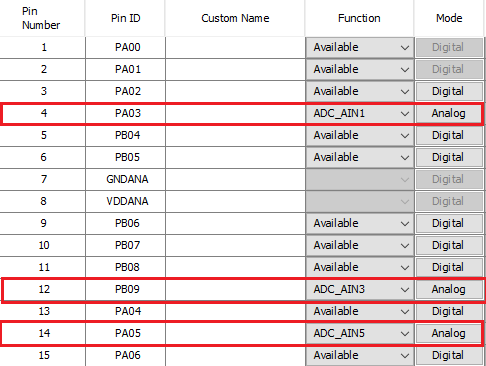486x366 pixels.
Task: Click pin number 4 cell
Action: [x=43, y=113]
